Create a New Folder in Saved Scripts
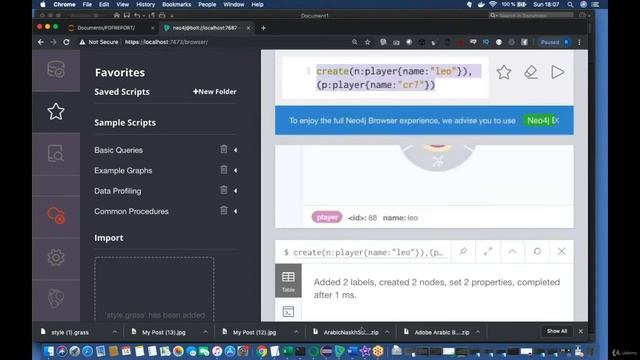The width and height of the screenshot is (640, 360). coord(215,92)
